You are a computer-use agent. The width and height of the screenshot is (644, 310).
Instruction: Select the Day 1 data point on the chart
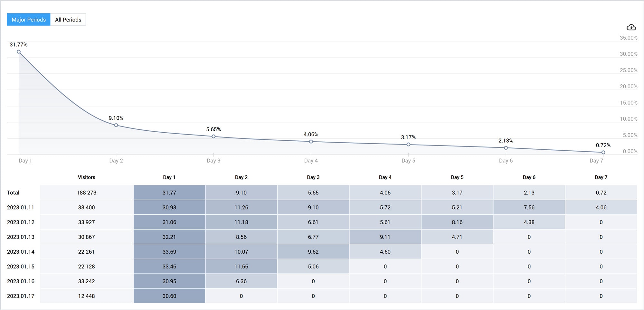pos(19,52)
